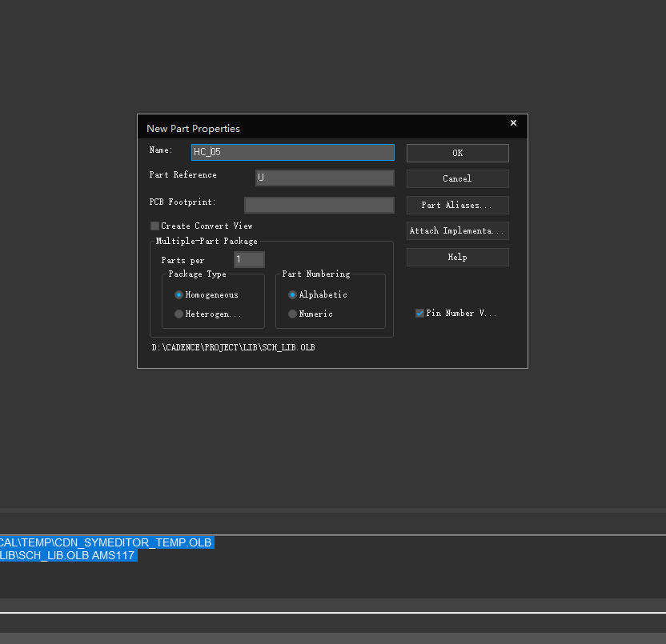Screen dimensions: 666x644
Task: Click the empty PCB Footprint field
Action: [319, 205]
